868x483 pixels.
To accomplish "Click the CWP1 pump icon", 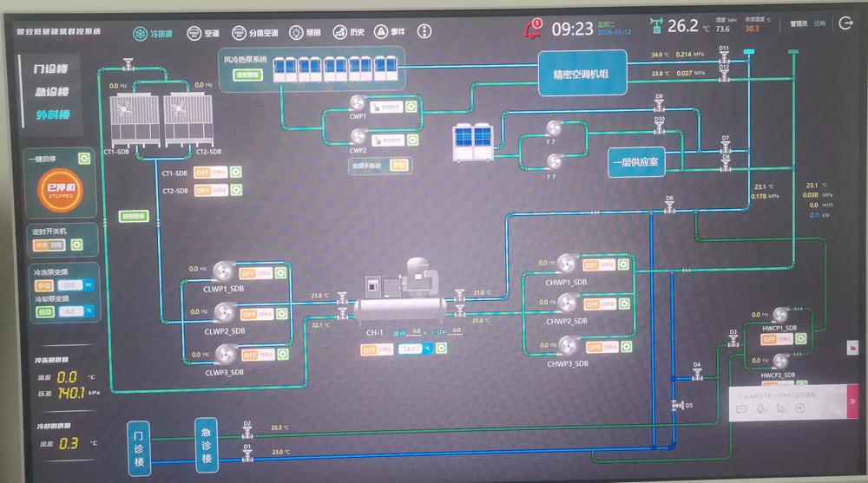I will tap(358, 103).
